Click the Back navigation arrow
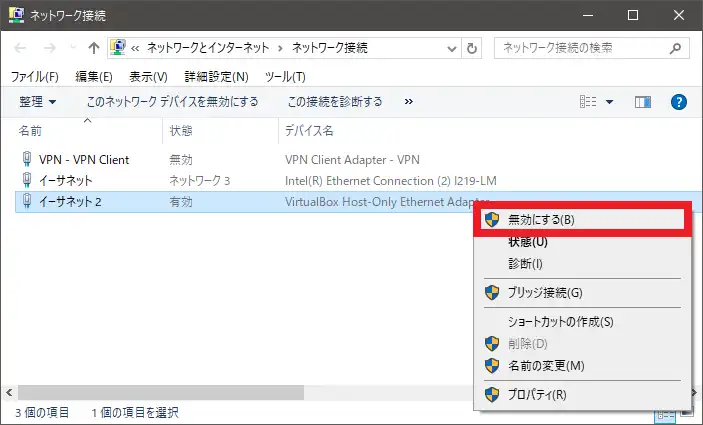703x425 pixels. (20, 48)
